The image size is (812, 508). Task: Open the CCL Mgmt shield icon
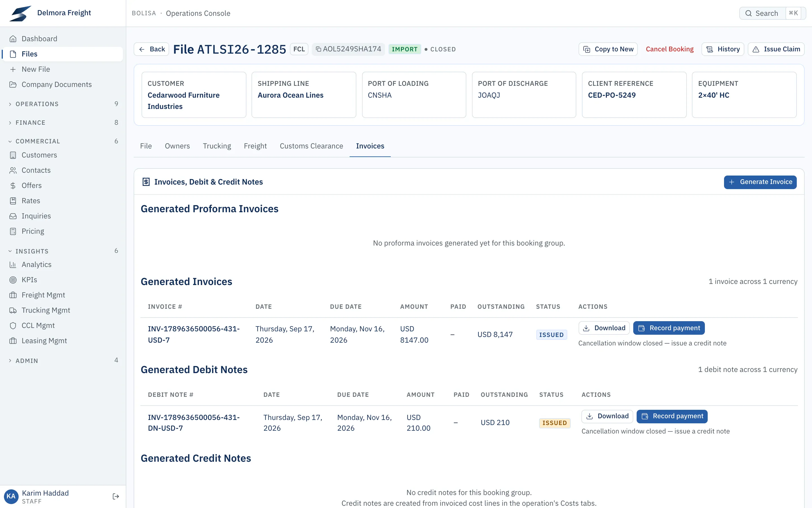[13, 326]
